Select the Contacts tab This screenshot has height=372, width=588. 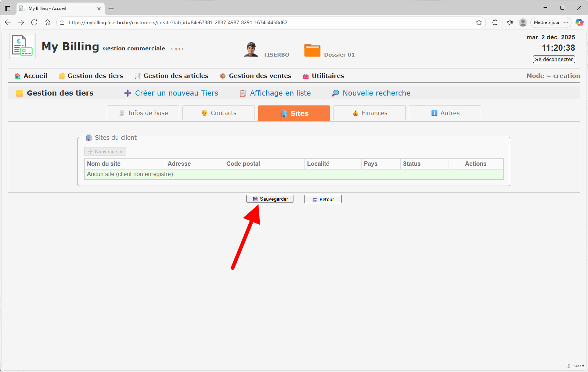219,113
